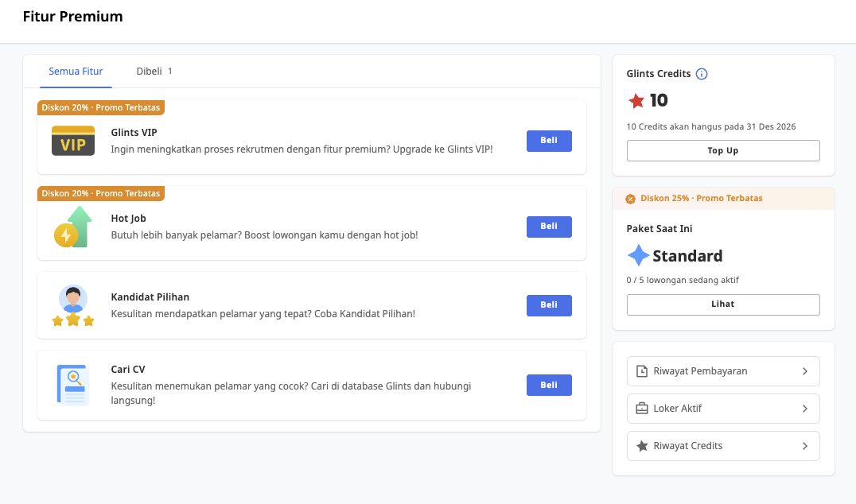Click the blue Standard package sparkle icon

click(638, 255)
